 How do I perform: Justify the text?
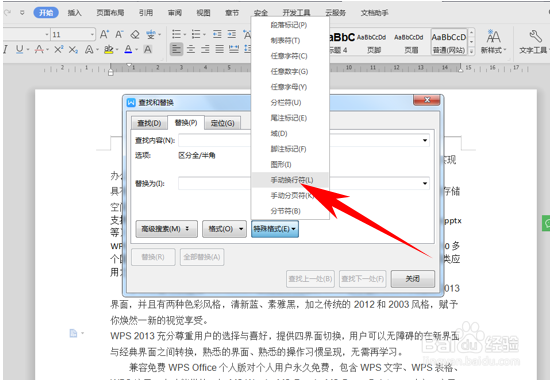coord(220,49)
